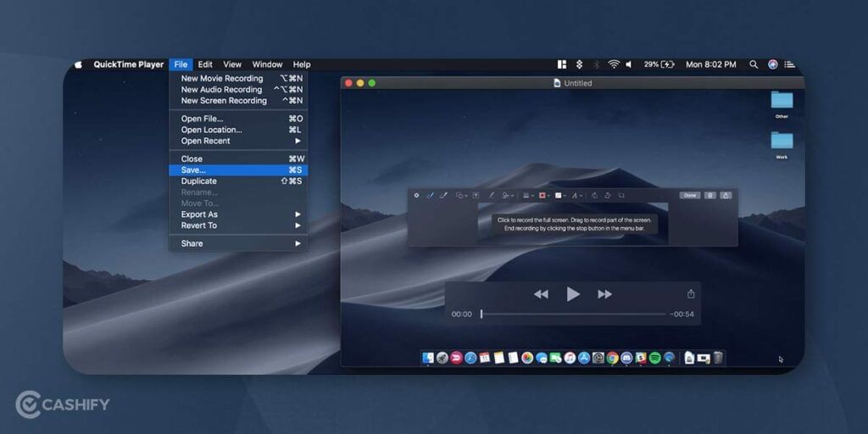The height and width of the screenshot is (434, 868).
Task: Open Discord from the dock
Action: 626,358
